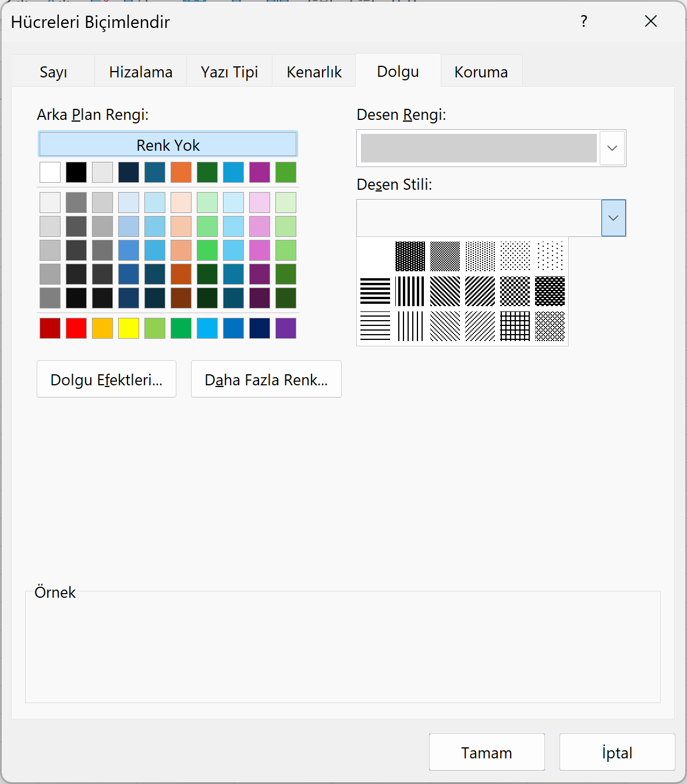This screenshot has width=687, height=784.
Task: Switch to the Kenarlık tab
Action: click(x=314, y=72)
